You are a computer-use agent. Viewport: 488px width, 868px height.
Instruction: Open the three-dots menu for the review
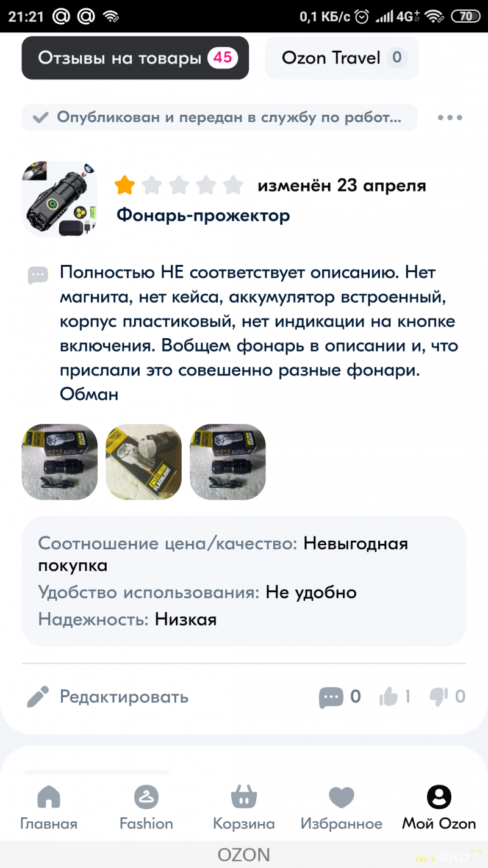[x=450, y=118]
